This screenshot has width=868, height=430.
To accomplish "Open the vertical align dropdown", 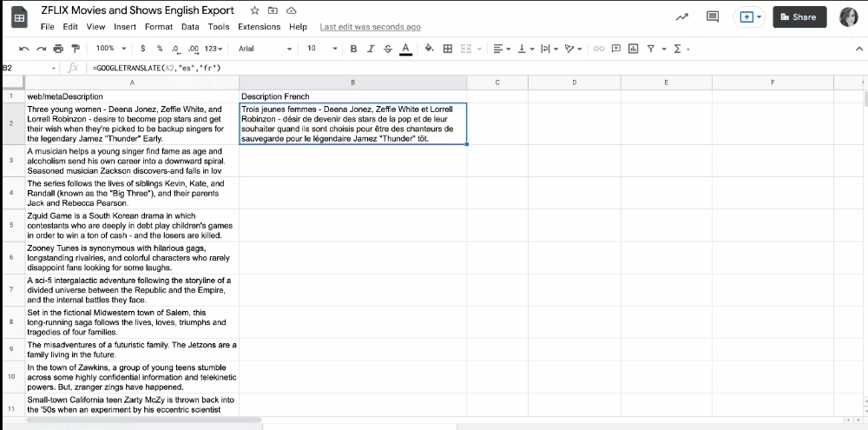I will (525, 49).
